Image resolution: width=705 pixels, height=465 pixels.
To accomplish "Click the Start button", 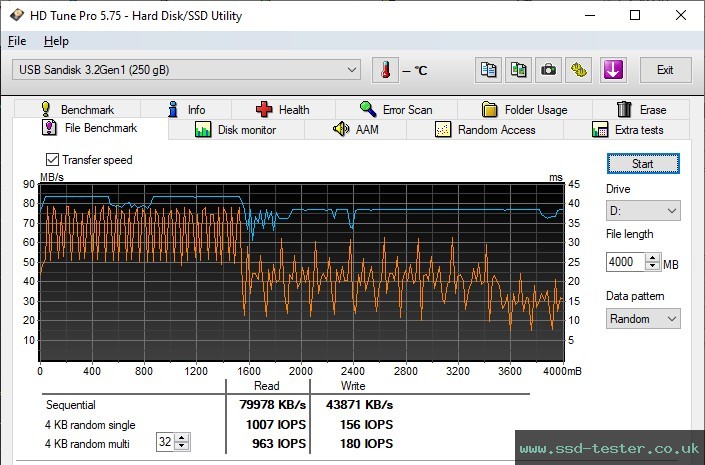I will [643, 164].
